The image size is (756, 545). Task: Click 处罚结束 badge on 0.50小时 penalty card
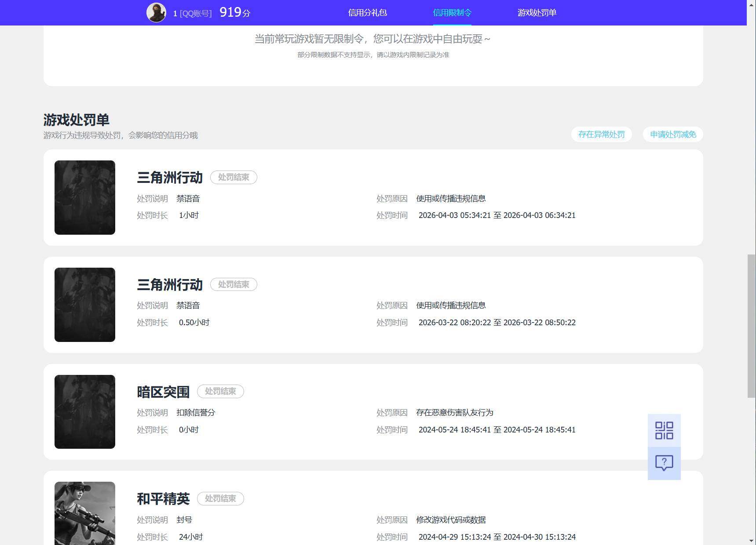234,284
